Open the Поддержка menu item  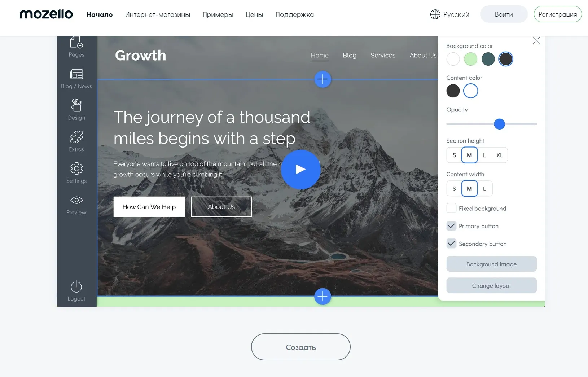tap(295, 15)
